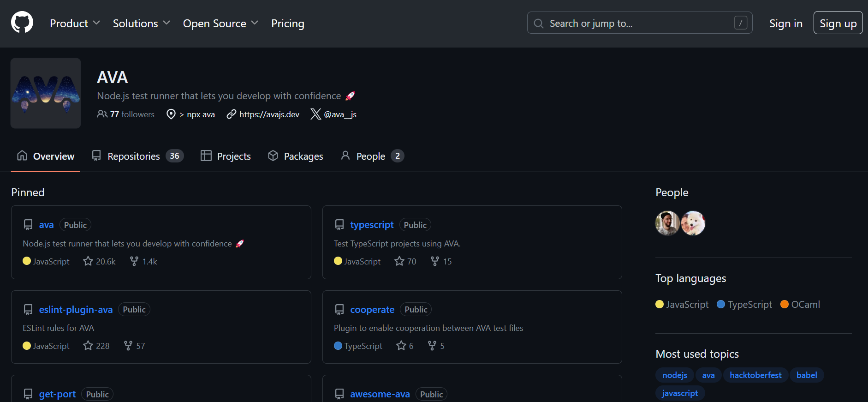The image size is (868, 402).
Task: Go to the Projects tab
Action: [226, 156]
